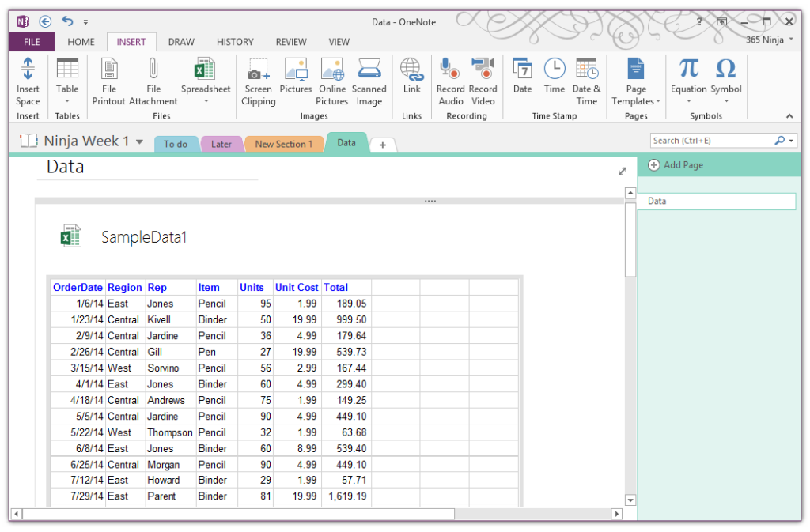Expand the page with full page view arrow
The height and width of the screenshot is (532, 810).
(x=623, y=172)
